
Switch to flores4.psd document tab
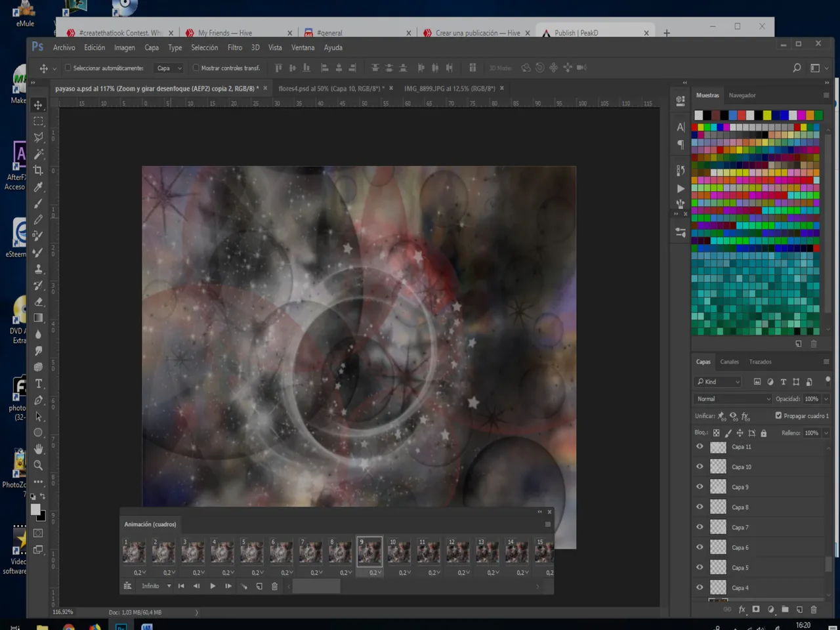[331, 89]
